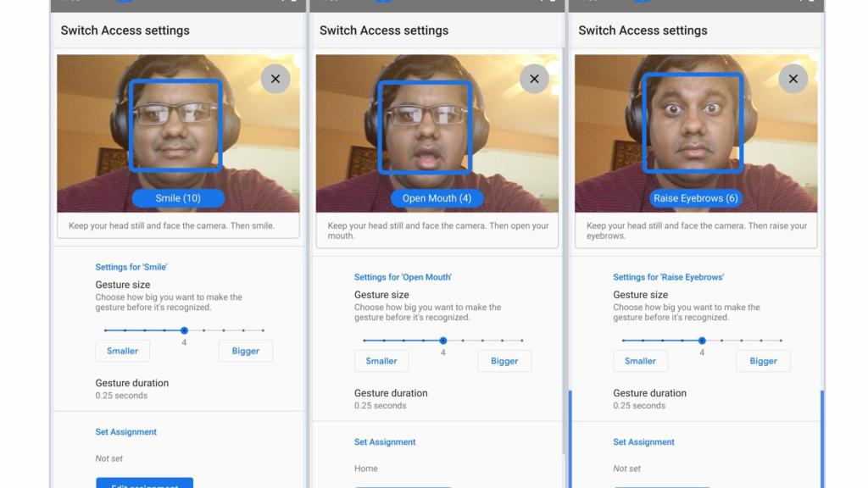Increase Open Mouth gesture size with Bigger
This screenshot has height=488, width=868.
pos(504,361)
